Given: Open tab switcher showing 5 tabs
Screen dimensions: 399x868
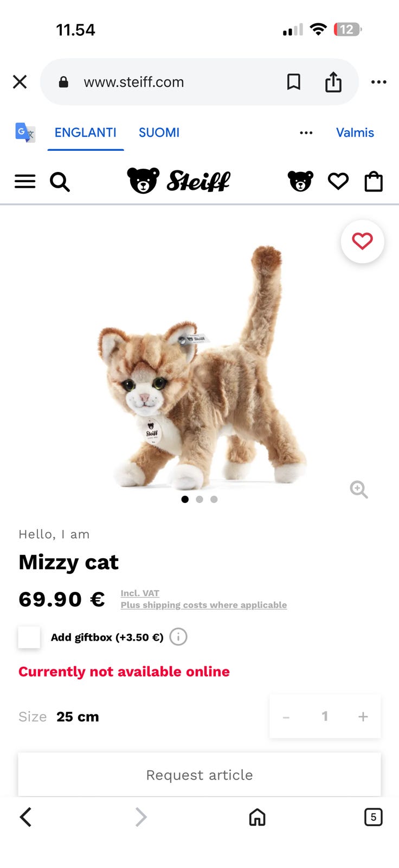Looking at the screenshot, I should [373, 817].
